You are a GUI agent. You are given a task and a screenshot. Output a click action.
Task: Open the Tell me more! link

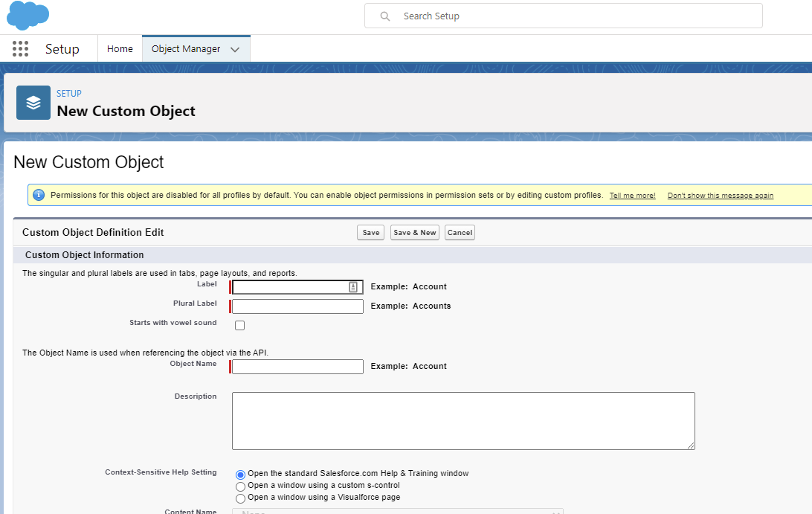(632, 196)
